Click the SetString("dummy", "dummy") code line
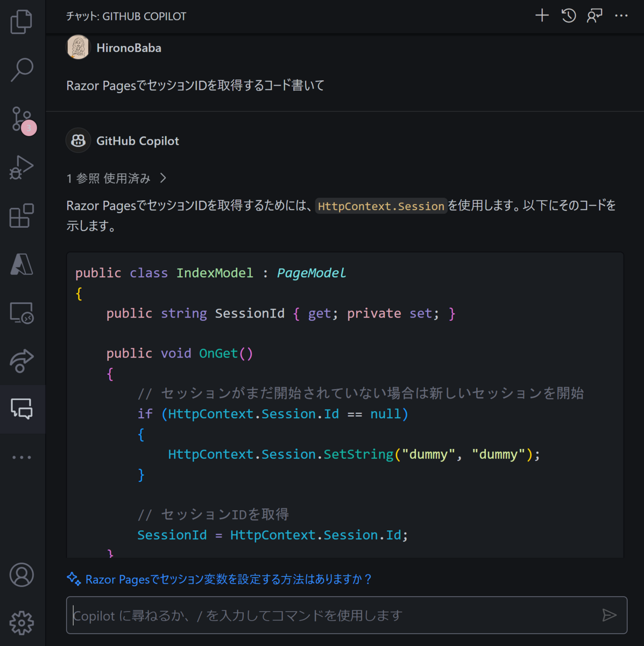The height and width of the screenshot is (646, 644). click(354, 454)
